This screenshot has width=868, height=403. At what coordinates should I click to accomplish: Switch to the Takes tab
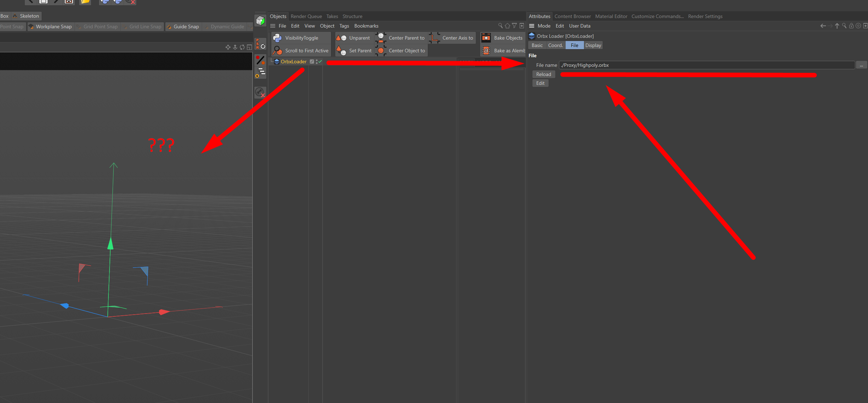(x=332, y=16)
